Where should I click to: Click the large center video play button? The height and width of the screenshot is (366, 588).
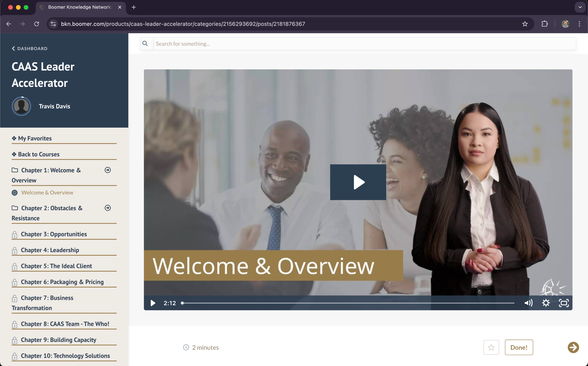[x=358, y=182]
